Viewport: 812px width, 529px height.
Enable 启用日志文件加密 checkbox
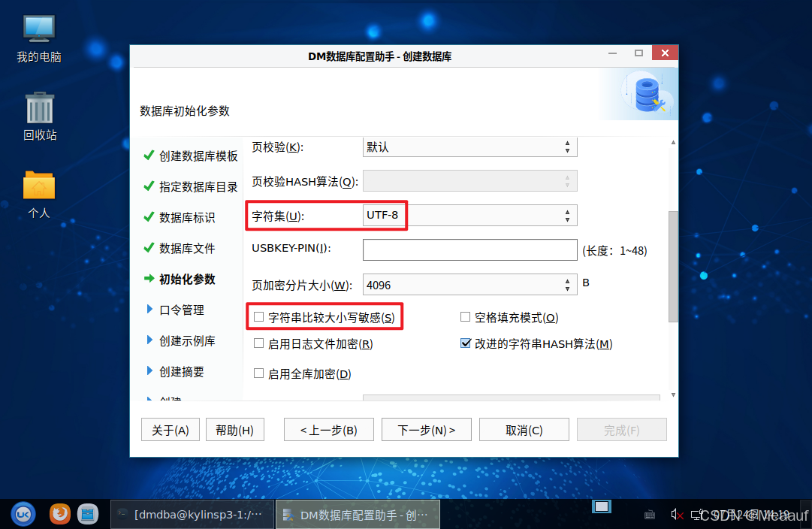tap(259, 343)
